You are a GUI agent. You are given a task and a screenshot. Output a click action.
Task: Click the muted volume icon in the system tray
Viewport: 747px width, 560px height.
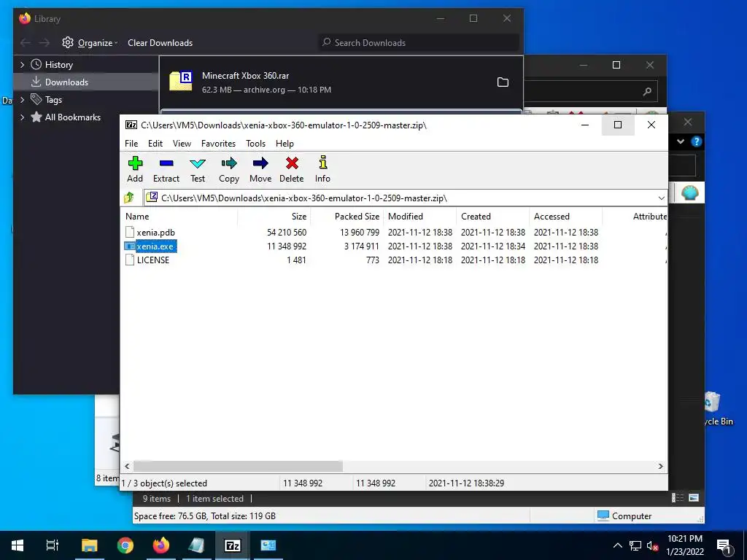click(x=652, y=545)
